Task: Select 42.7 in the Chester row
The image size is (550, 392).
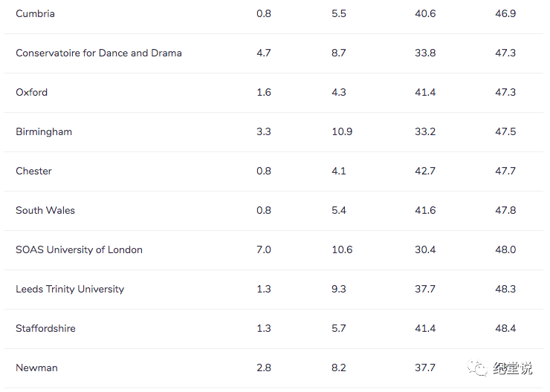Action: coord(425,171)
